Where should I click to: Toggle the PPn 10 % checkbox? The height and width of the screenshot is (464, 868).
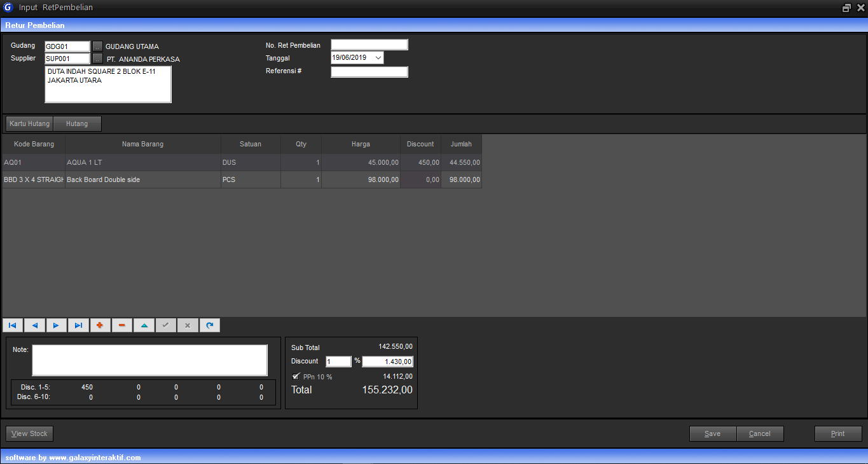pyautogui.click(x=296, y=376)
